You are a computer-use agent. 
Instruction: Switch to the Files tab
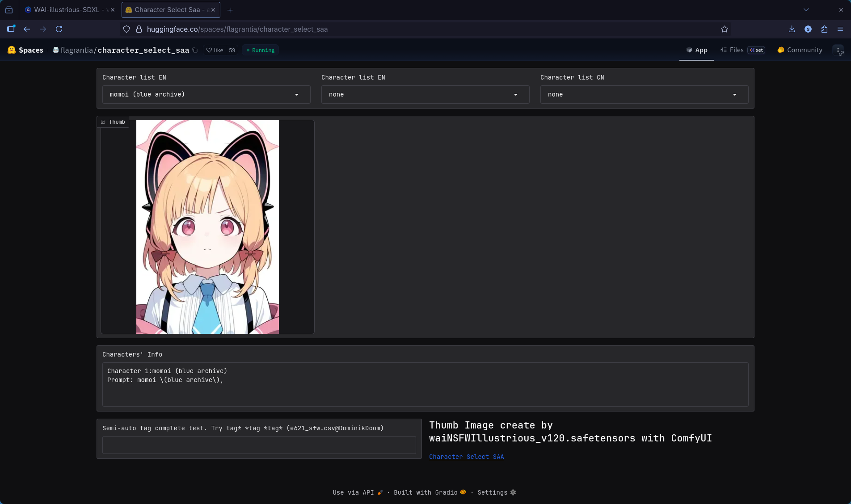pos(736,50)
